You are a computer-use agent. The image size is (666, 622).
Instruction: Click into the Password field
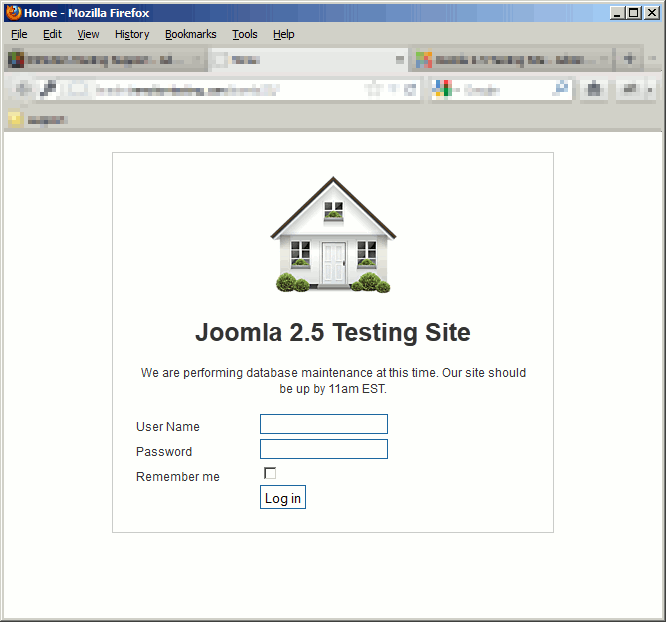[324, 449]
